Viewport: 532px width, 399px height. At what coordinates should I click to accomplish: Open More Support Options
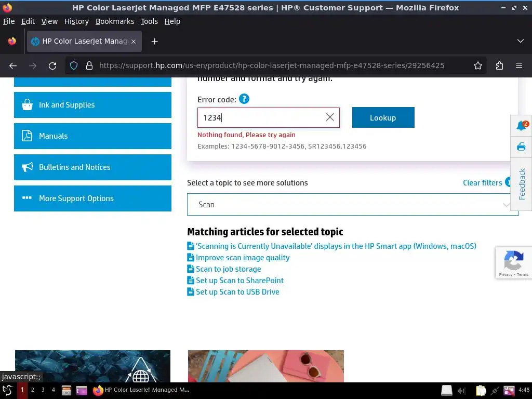pos(92,198)
